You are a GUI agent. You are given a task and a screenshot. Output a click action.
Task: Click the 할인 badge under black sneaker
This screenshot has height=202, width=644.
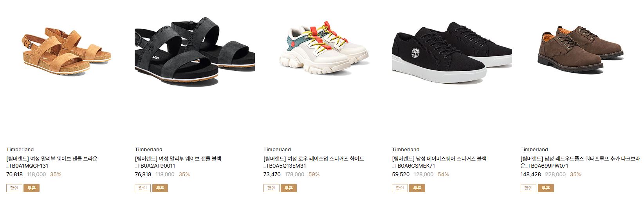tap(400, 188)
